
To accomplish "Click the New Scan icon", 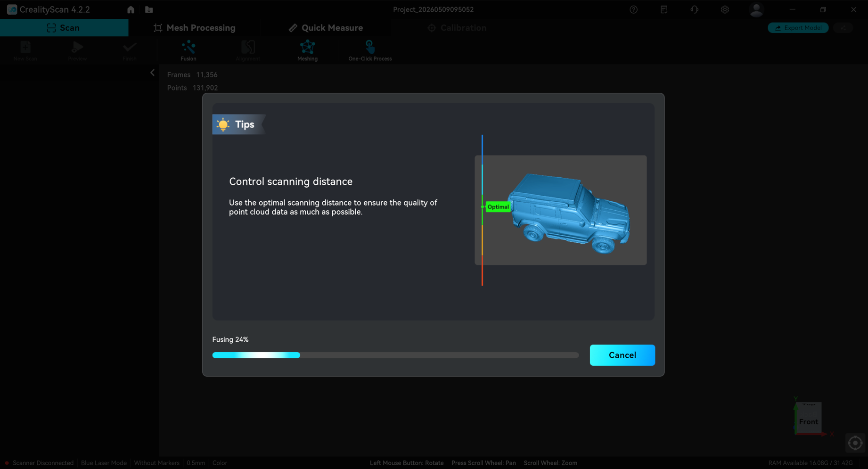I will 25,47.
